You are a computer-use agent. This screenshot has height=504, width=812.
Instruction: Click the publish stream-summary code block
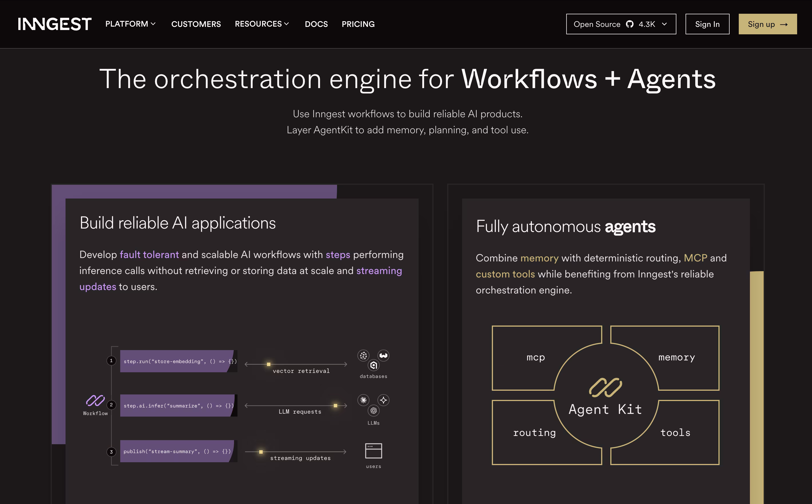pyautogui.click(x=179, y=451)
